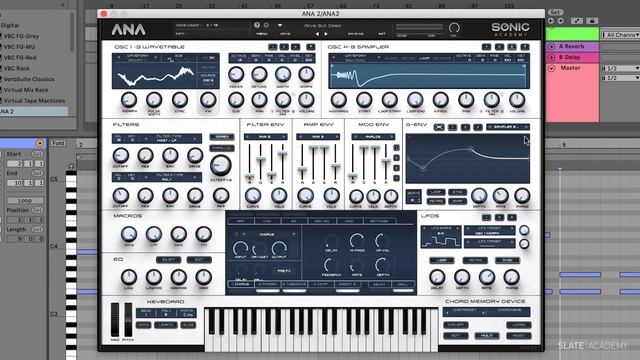Click the Cutoff 1+2 large knob

tap(221, 165)
